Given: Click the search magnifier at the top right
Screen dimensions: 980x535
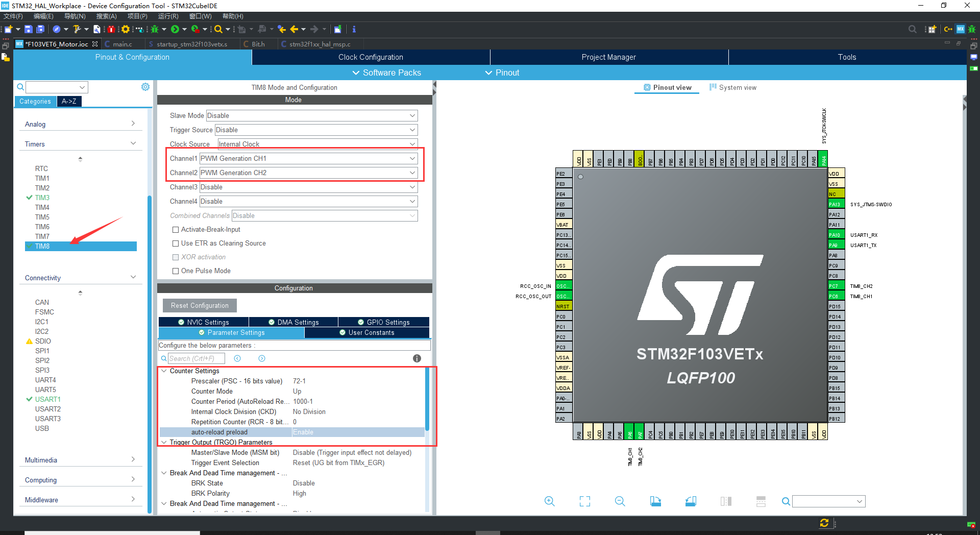Looking at the screenshot, I should (913, 29).
